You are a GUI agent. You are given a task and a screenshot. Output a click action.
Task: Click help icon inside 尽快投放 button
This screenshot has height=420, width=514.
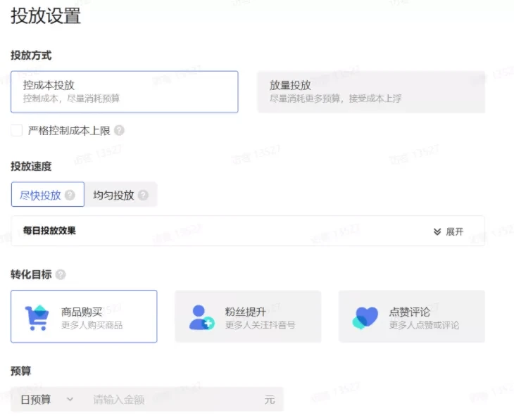pyautogui.click(x=70, y=195)
